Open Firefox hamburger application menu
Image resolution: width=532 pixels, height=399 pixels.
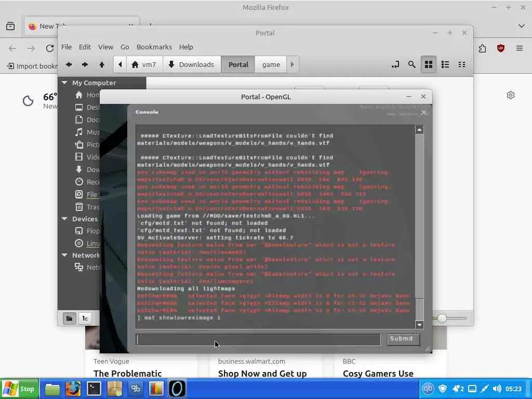[520, 48]
